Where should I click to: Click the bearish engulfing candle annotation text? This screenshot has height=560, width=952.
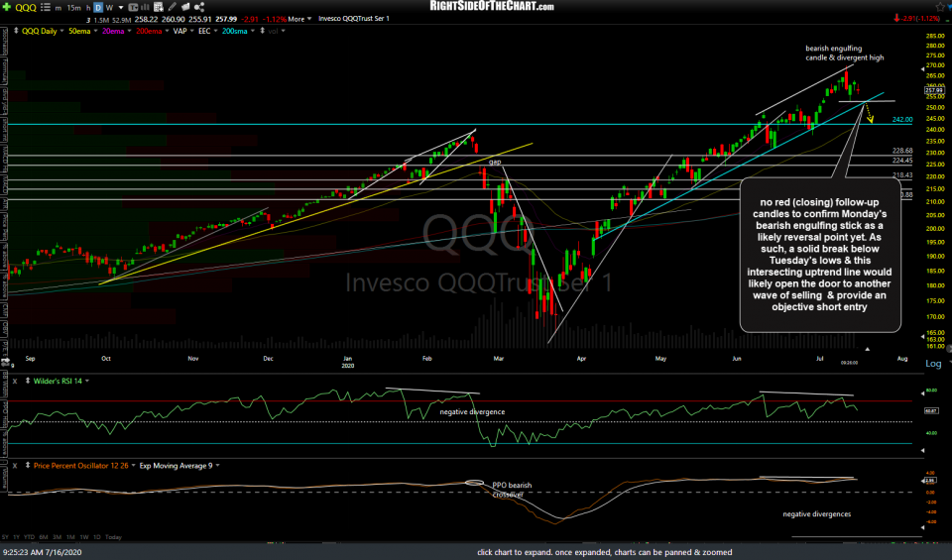845,53
